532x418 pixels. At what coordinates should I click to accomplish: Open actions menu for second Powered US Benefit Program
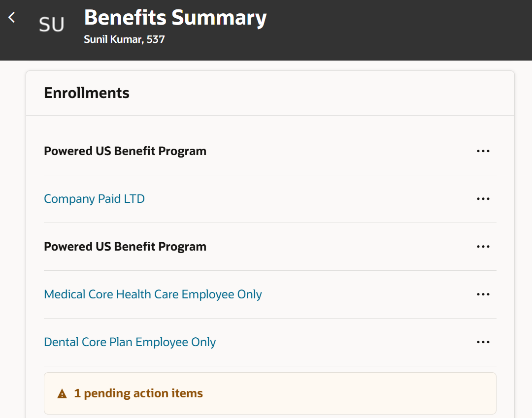point(483,247)
